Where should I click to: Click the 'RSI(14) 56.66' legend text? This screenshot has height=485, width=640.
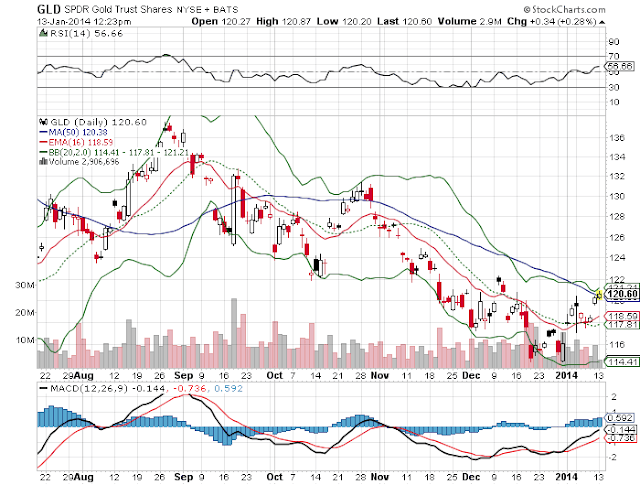click(x=86, y=33)
